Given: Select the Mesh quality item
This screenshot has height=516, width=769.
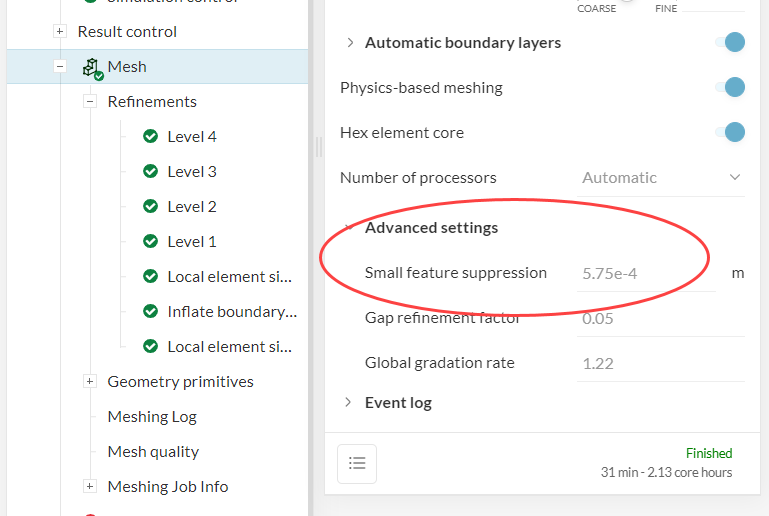Looking at the screenshot, I should pyautogui.click(x=153, y=452).
